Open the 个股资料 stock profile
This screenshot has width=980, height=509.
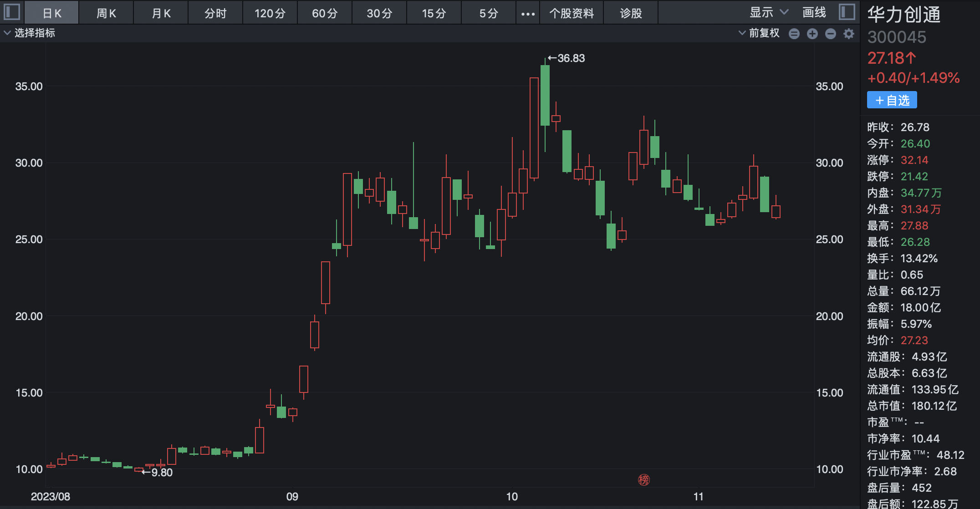tap(572, 13)
